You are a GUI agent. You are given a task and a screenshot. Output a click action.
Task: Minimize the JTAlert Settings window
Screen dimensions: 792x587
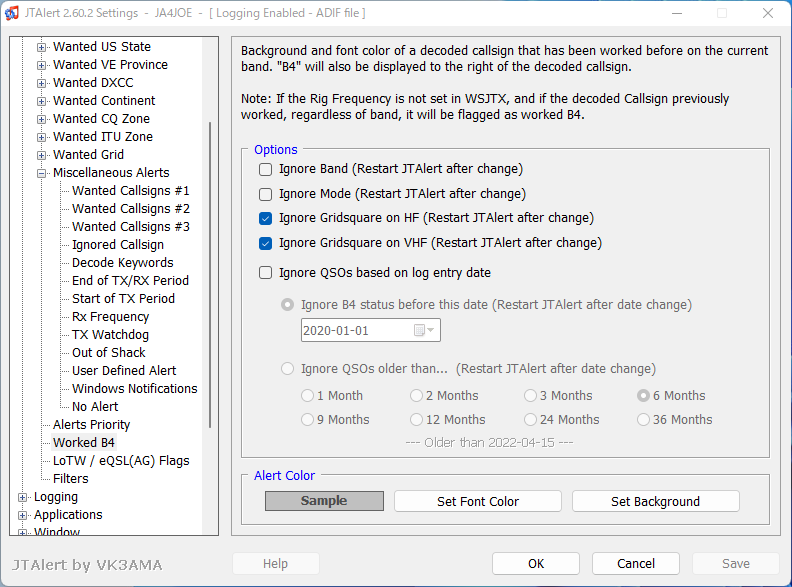click(677, 13)
